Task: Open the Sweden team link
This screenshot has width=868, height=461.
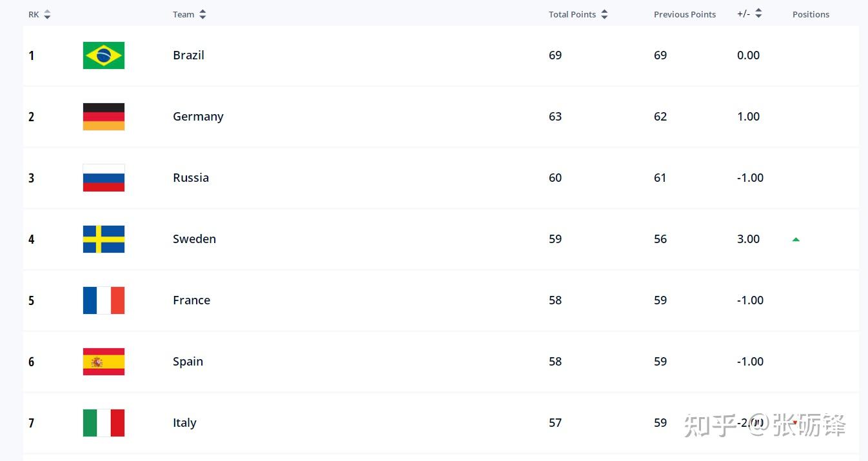Action: point(194,239)
